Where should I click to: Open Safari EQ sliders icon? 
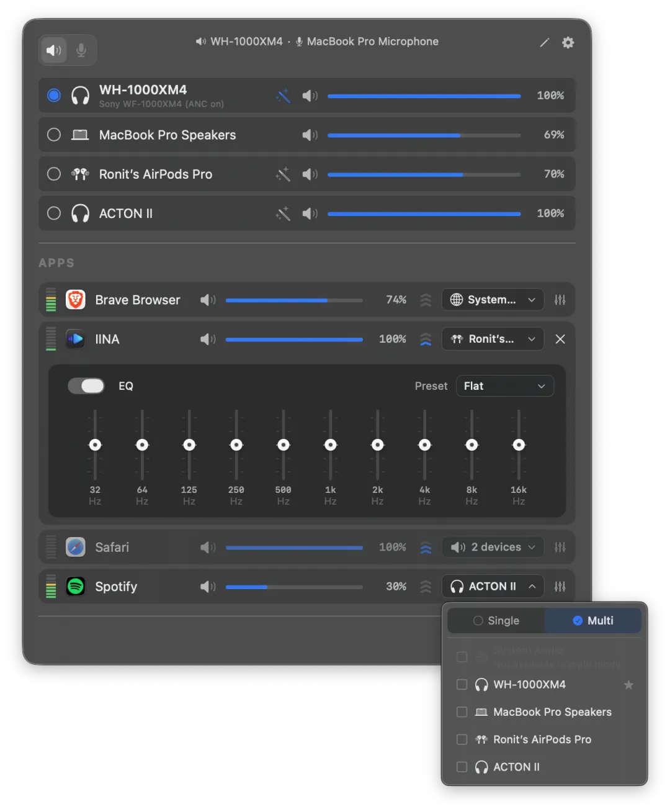click(560, 547)
